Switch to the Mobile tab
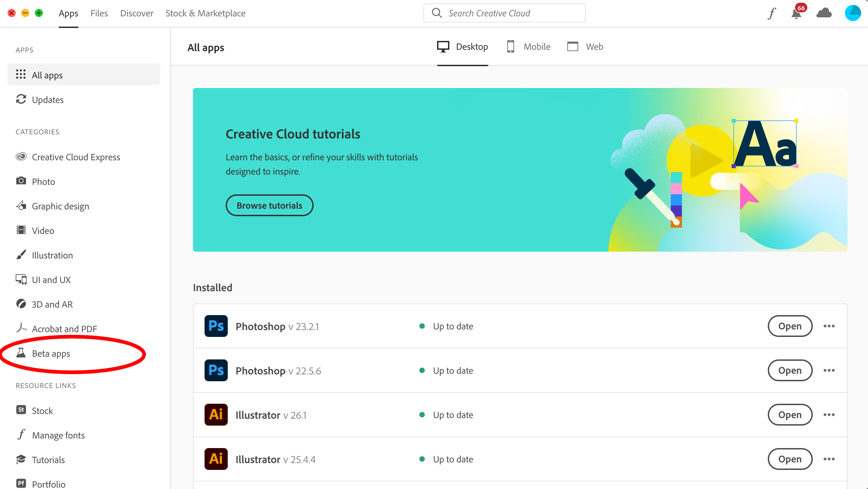Image resolution: width=868 pixels, height=489 pixels. [536, 46]
